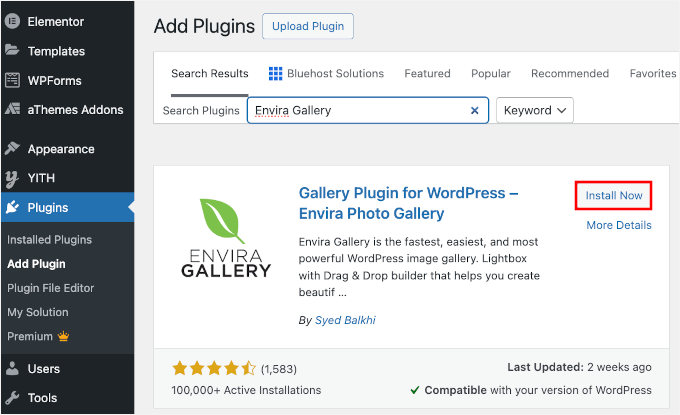
Task: Clear the plugin search field text
Action: pos(474,110)
